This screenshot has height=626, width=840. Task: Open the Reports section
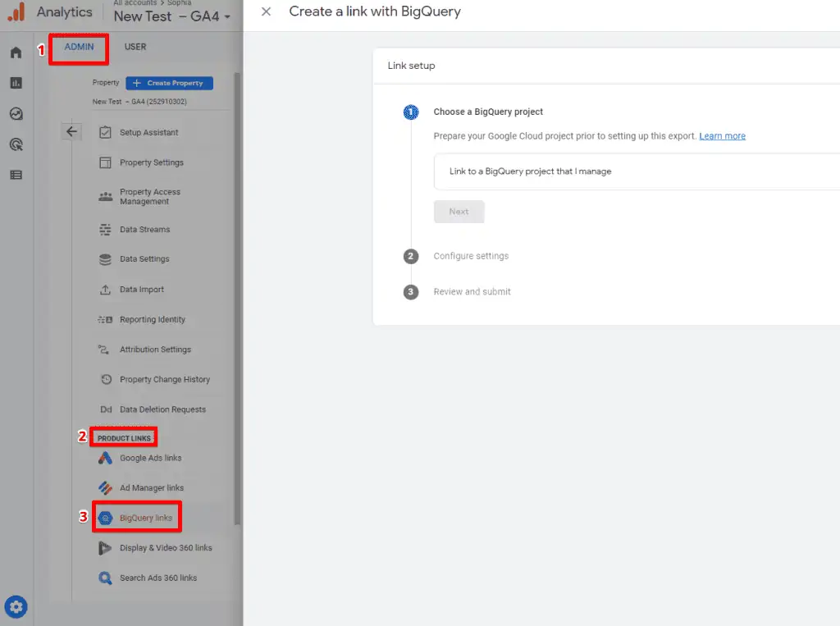click(x=15, y=82)
